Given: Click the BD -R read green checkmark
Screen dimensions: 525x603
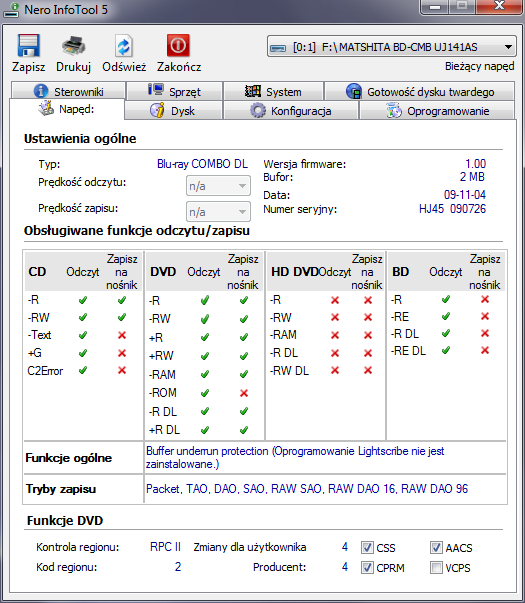Looking at the screenshot, I should point(446,299).
